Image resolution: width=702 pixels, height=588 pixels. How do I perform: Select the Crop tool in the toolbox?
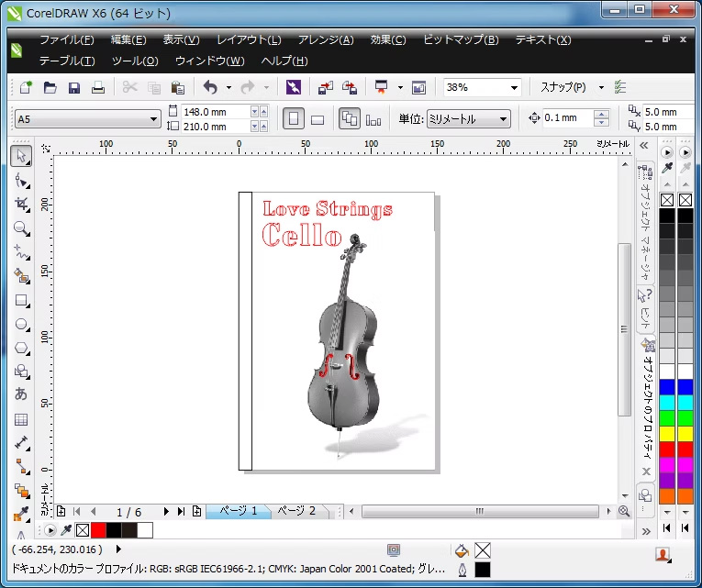(21, 204)
